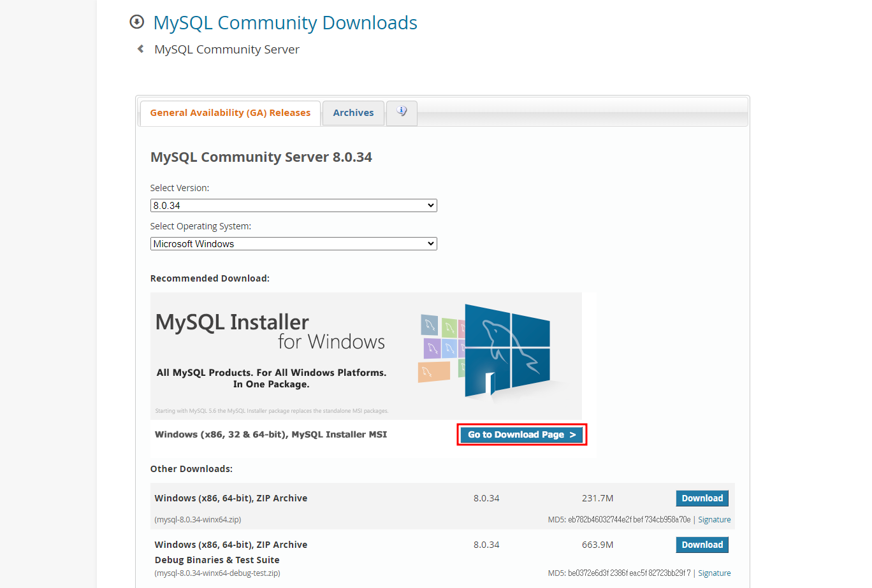
Task: Open the Select Version dropdown showing 8.0.34
Action: click(x=293, y=205)
